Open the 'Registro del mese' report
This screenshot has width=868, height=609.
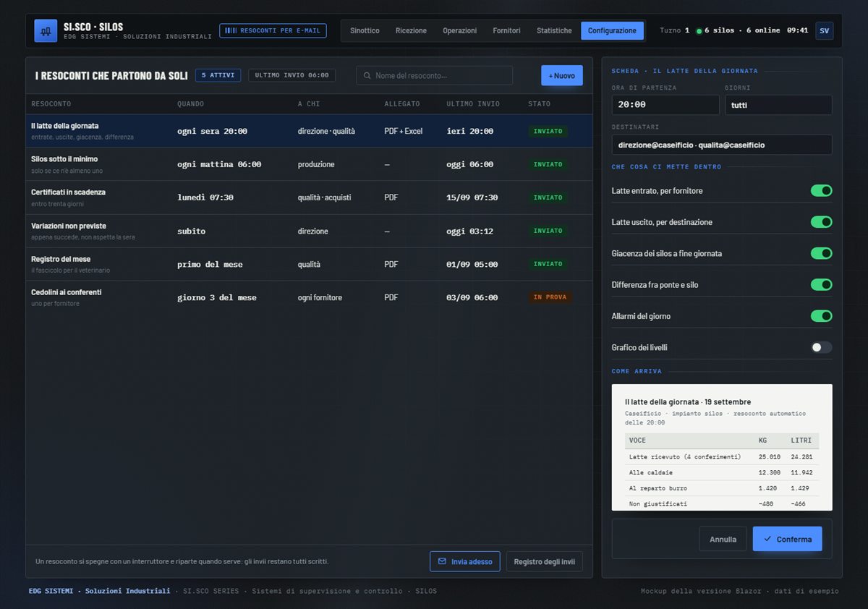pyautogui.click(x=309, y=264)
